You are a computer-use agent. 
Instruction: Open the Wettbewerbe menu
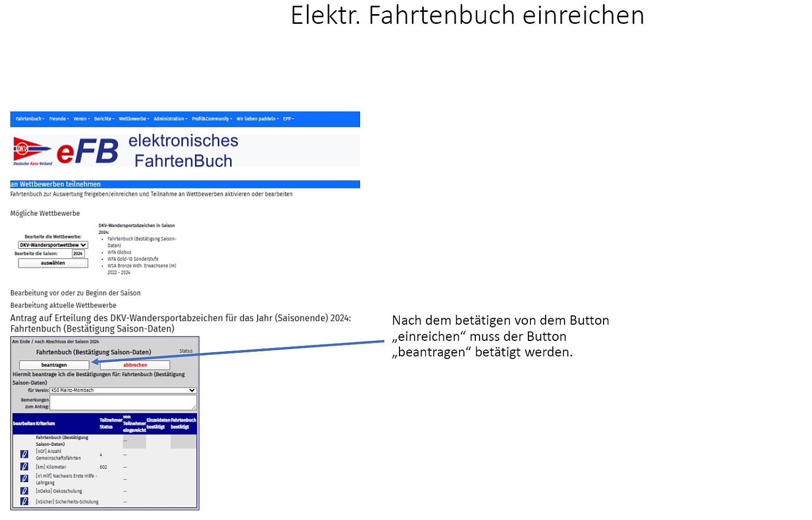(134, 119)
